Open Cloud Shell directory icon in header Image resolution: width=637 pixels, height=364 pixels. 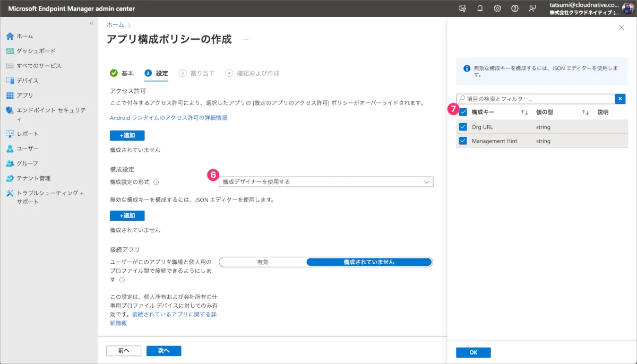[463, 8]
